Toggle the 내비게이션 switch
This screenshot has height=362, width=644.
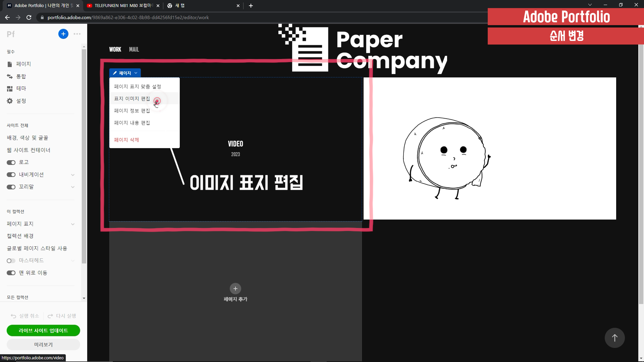pyautogui.click(x=11, y=175)
